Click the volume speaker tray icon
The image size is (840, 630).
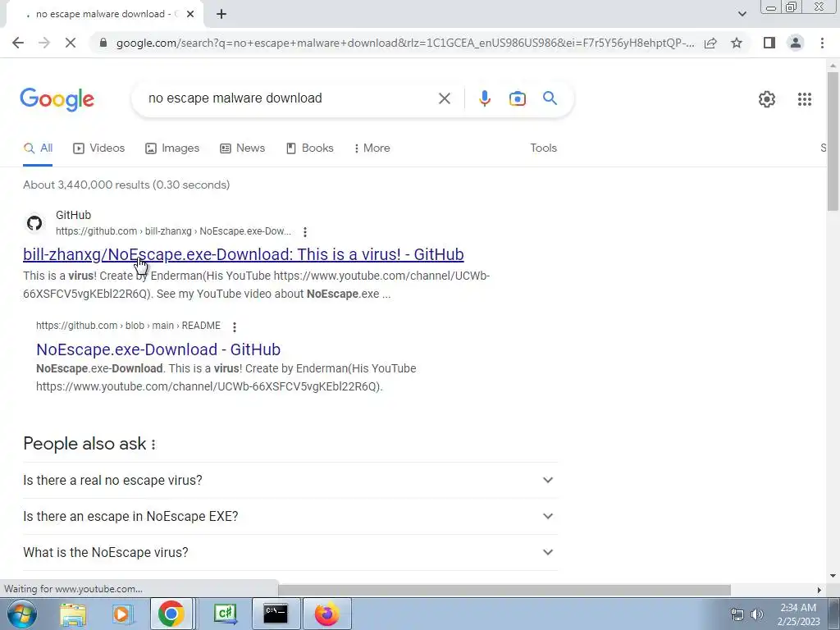(x=756, y=614)
